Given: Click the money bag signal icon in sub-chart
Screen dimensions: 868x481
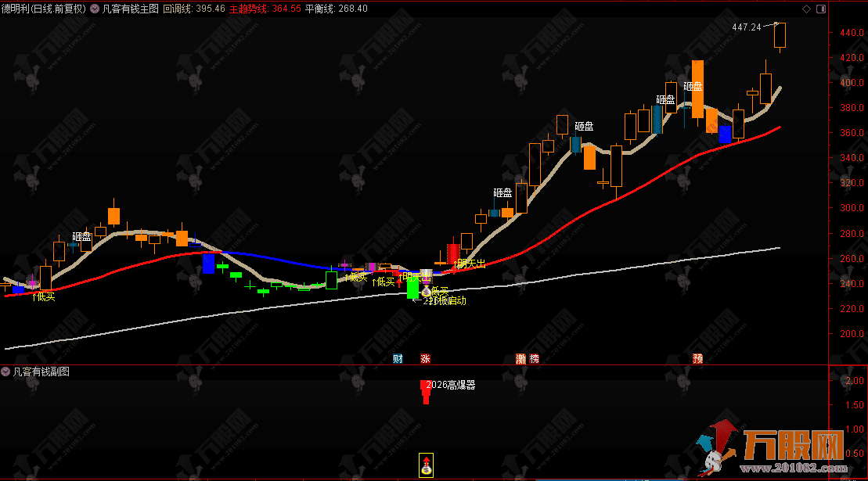Looking at the screenshot, I should click(426, 465).
